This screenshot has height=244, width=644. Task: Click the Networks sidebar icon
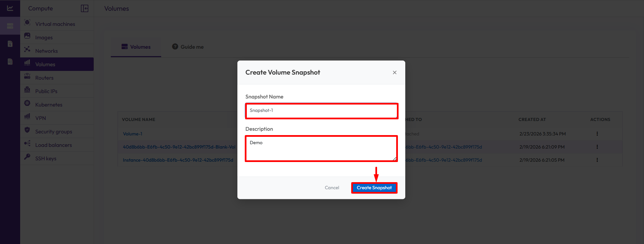(x=27, y=49)
